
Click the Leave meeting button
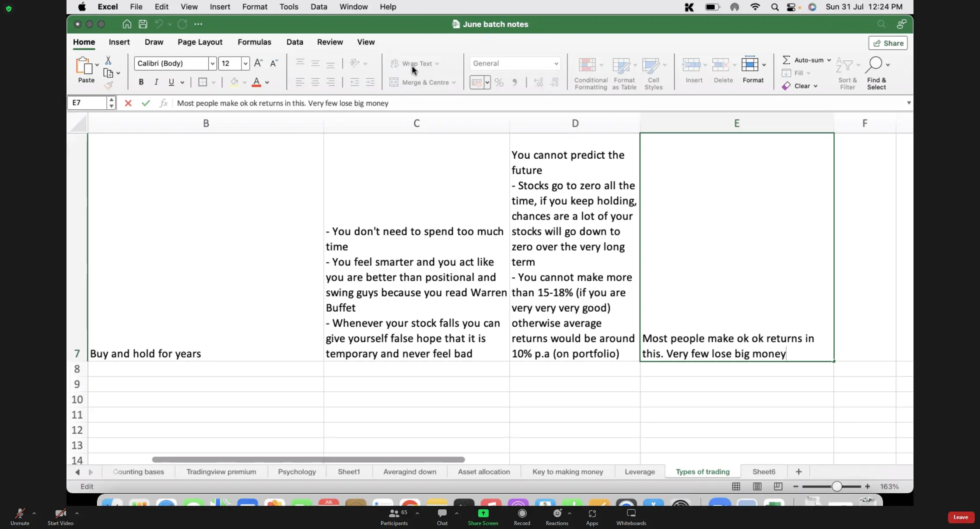pyautogui.click(x=960, y=517)
